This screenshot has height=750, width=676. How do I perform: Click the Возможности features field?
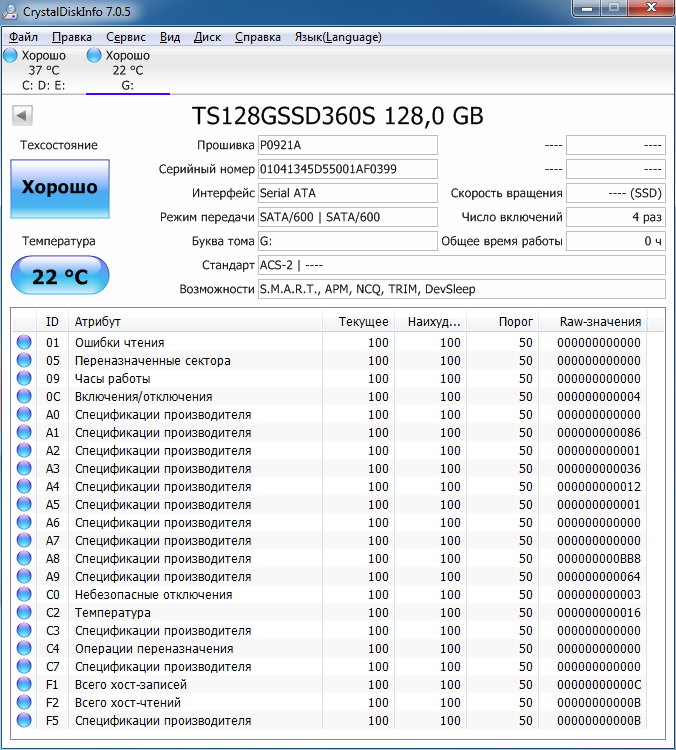462,289
